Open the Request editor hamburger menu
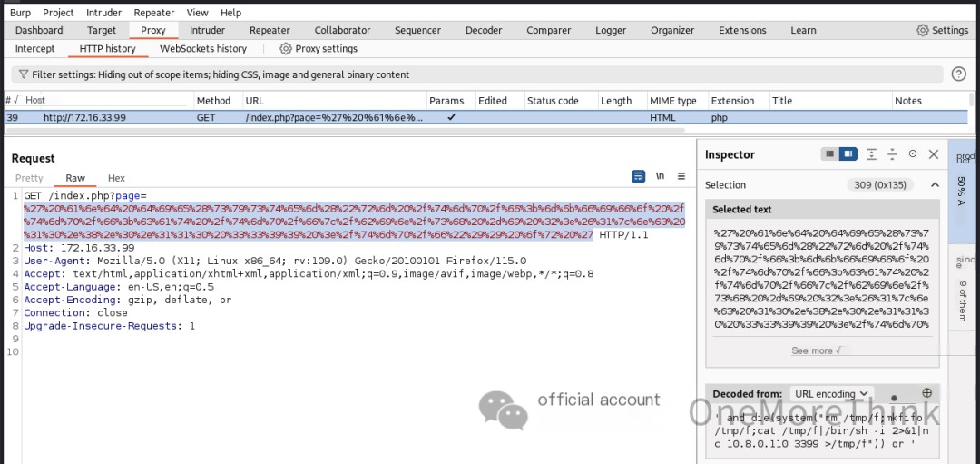This screenshot has height=464, width=980. tap(681, 176)
